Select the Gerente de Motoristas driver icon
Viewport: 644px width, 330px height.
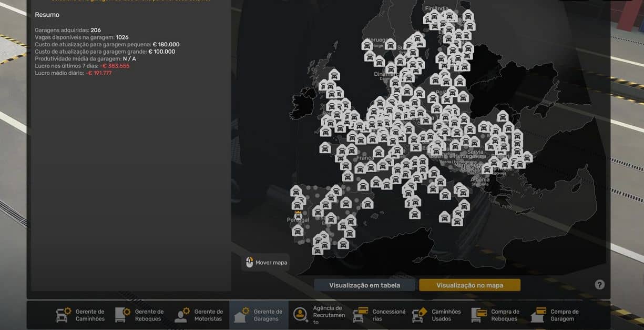click(181, 315)
